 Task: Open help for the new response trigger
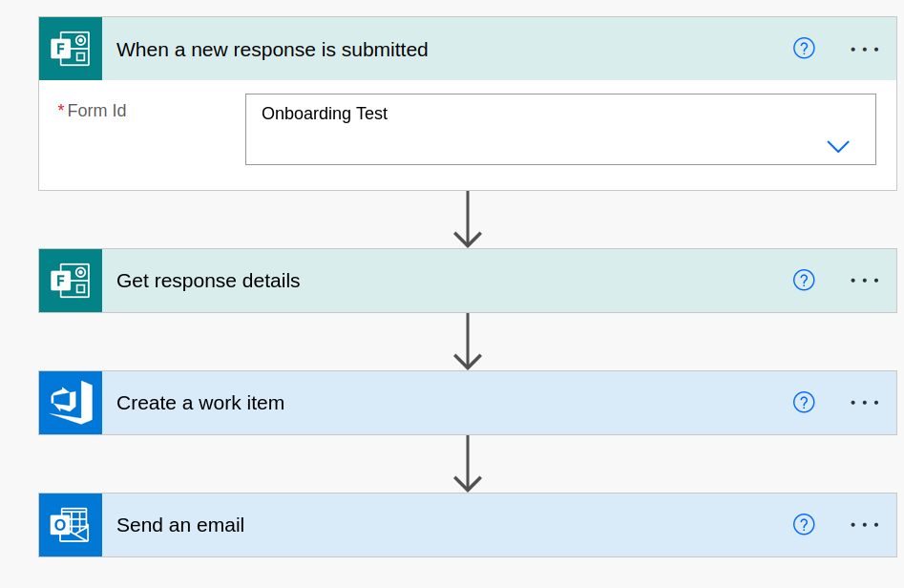click(804, 49)
